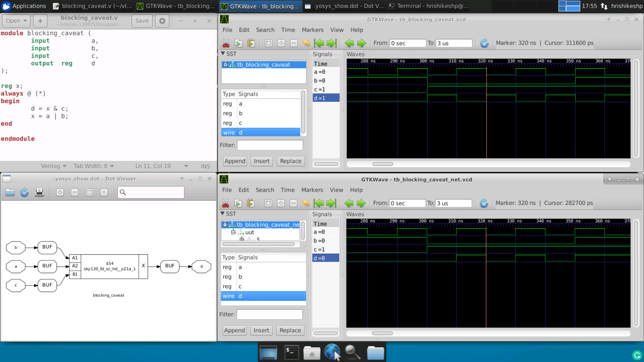
Task: Expand the uut tree item in bottom SST
Action: 233,232
